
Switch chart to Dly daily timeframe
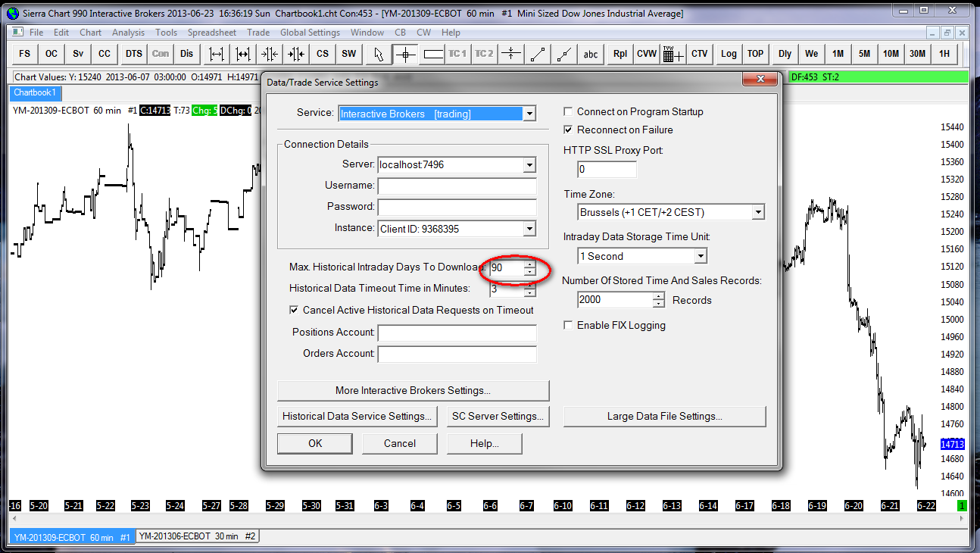[785, 54]
